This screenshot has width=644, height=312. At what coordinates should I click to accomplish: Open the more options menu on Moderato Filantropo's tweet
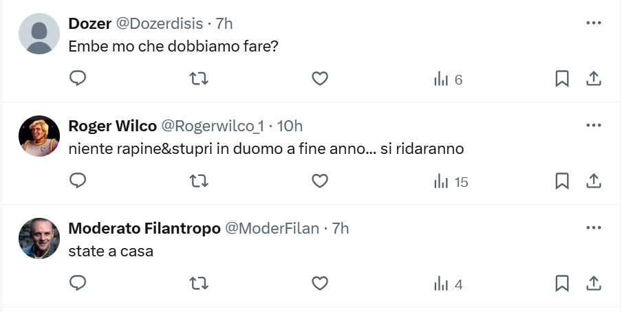click(594, 228)
